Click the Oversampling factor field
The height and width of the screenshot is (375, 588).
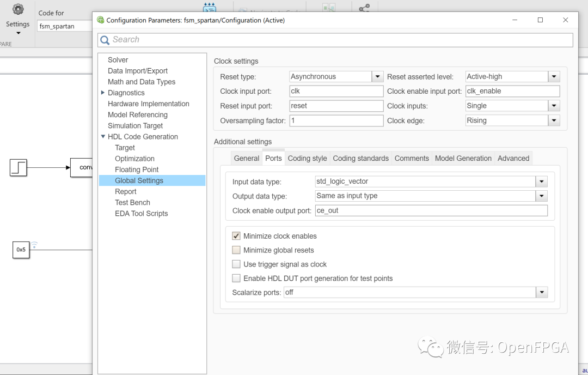pos(336,120)
